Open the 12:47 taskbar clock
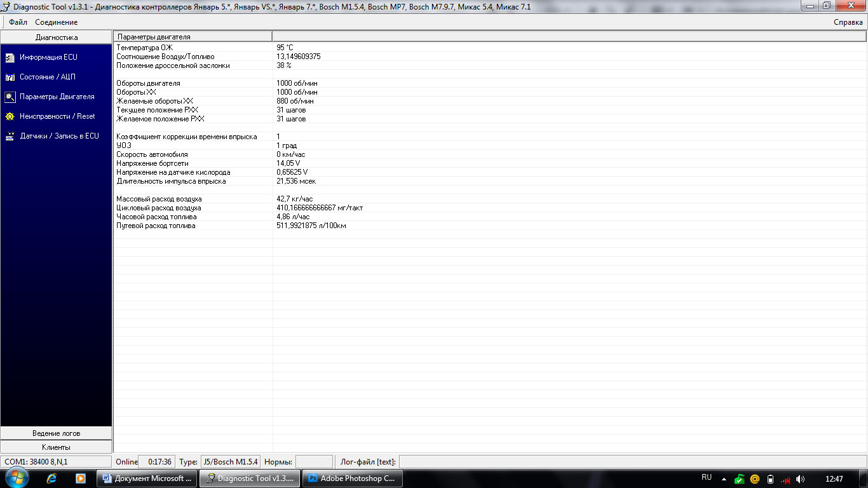The width and height of the screenshot is (868, 488). point(834,478)
